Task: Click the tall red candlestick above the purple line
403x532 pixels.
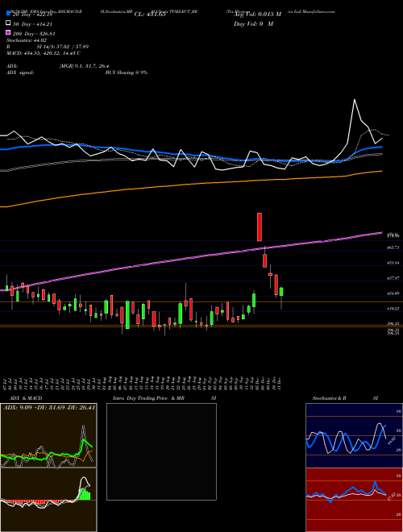Action: tap(260, 227)
